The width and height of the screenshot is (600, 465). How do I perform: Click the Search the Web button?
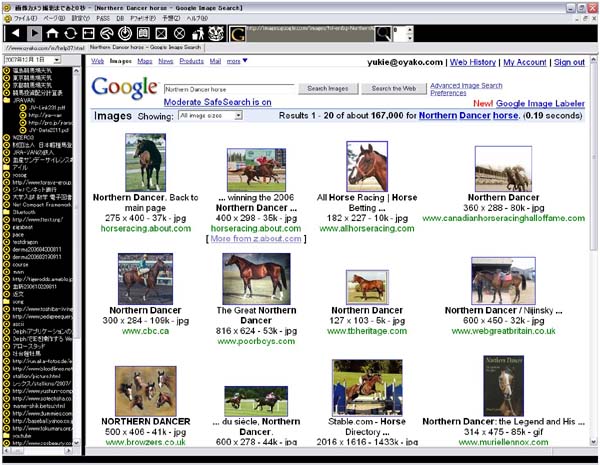(394, 88)
